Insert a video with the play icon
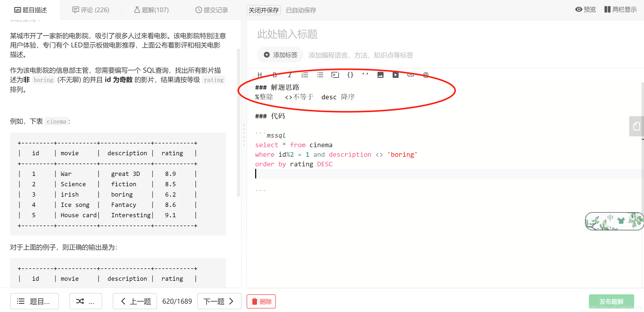 [x=395, y=75]
